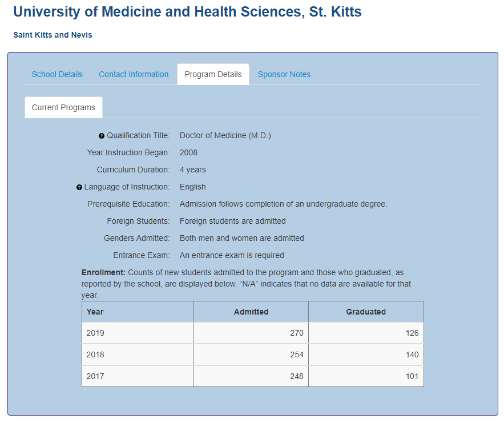Click the admitted value 270
The width and height of the screenshot is (504, 423).
(296, 333)
